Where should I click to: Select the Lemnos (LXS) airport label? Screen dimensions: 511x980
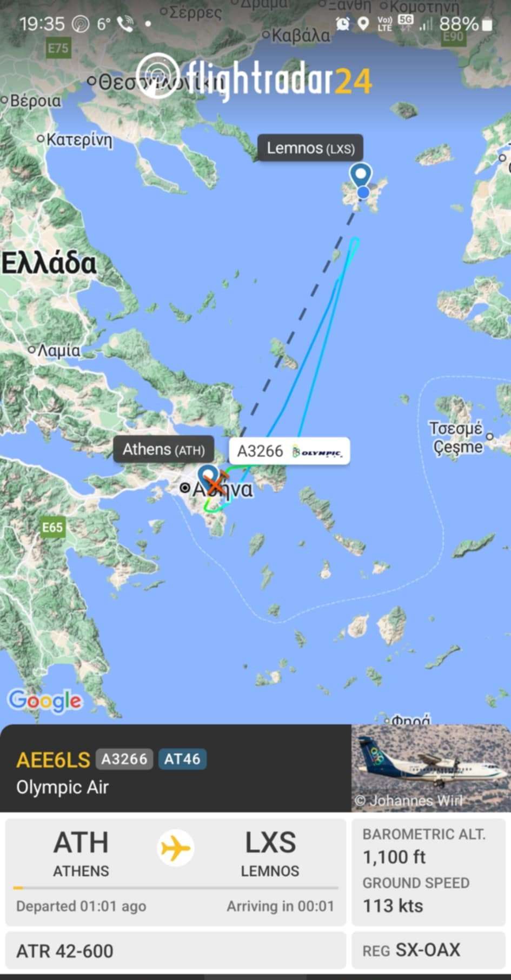310,148
